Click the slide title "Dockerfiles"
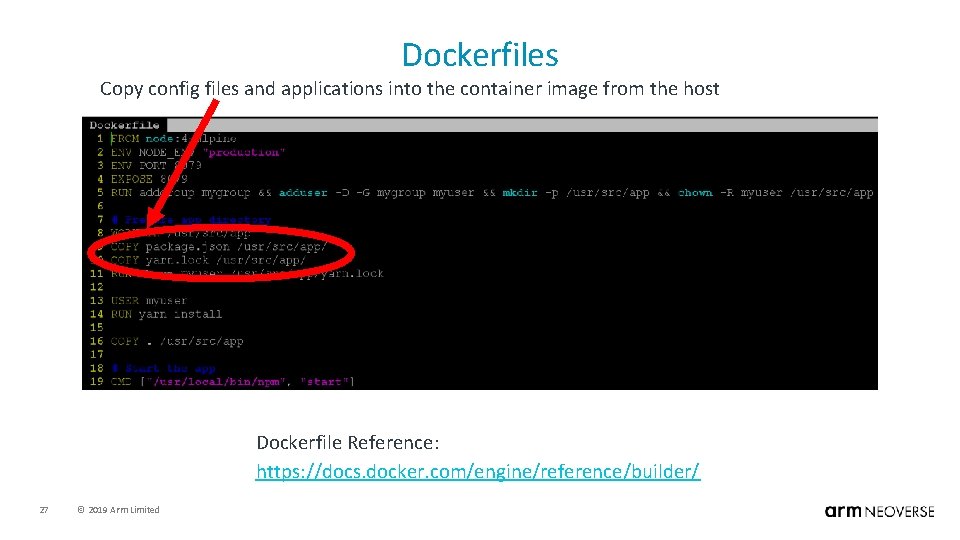The height and width of the screenshot is (540, 960). [480, 54]
